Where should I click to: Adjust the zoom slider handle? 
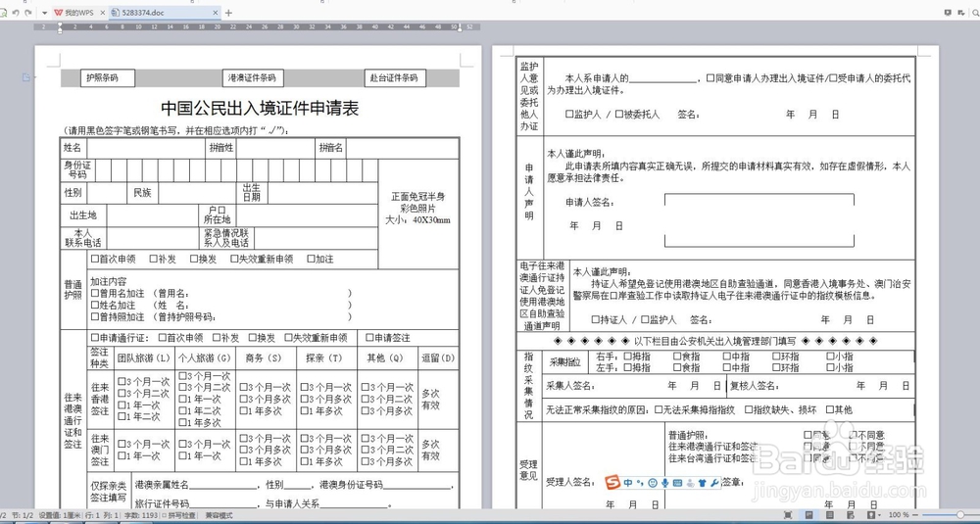[960, 515]
